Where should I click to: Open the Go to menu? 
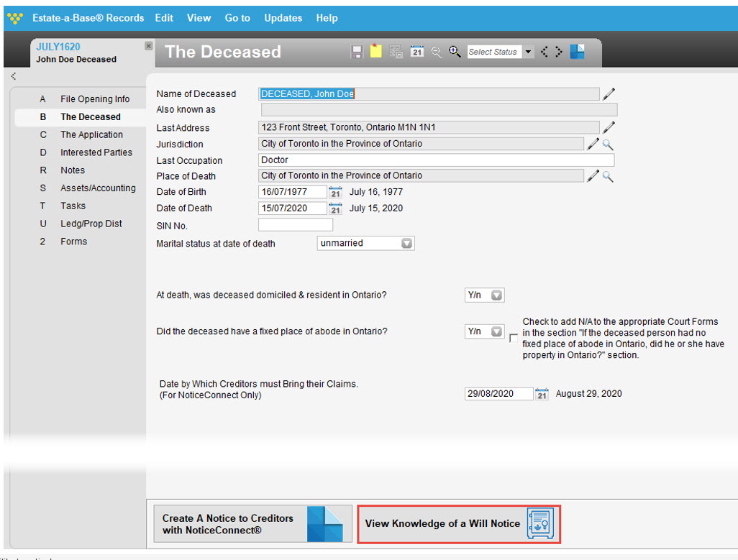tap(237, 18)
